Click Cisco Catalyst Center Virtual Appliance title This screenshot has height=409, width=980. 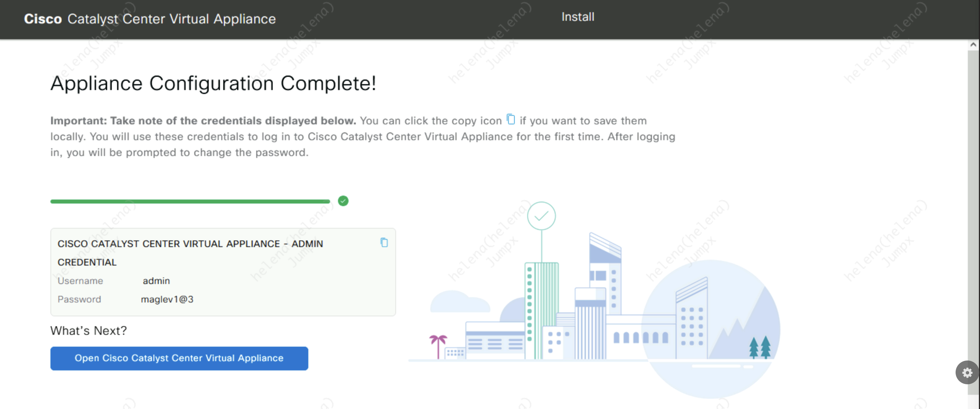(150, 19)
